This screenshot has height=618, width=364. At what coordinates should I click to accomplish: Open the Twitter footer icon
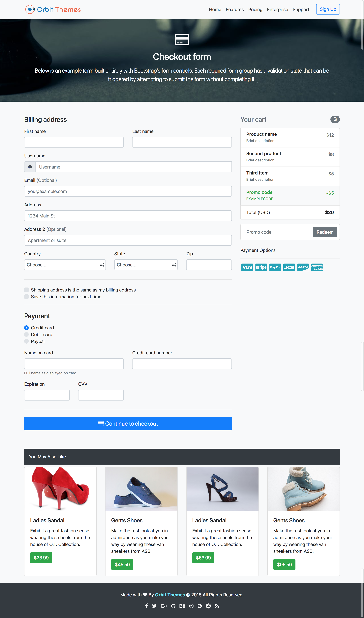click(x=154, y=606)
